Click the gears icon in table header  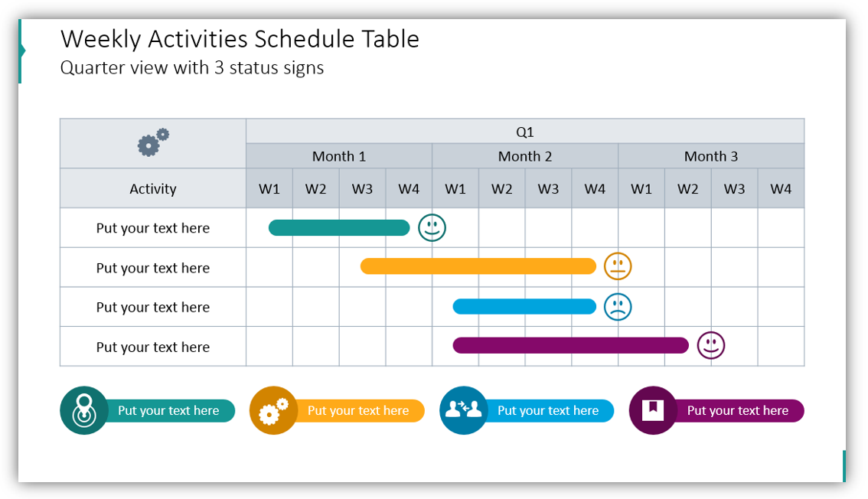coord(153,143)
